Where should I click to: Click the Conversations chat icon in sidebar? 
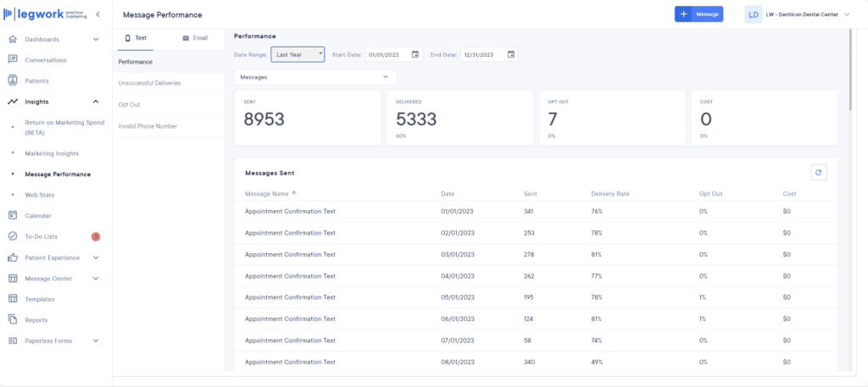pyautogui.click(x=13, y=60)
